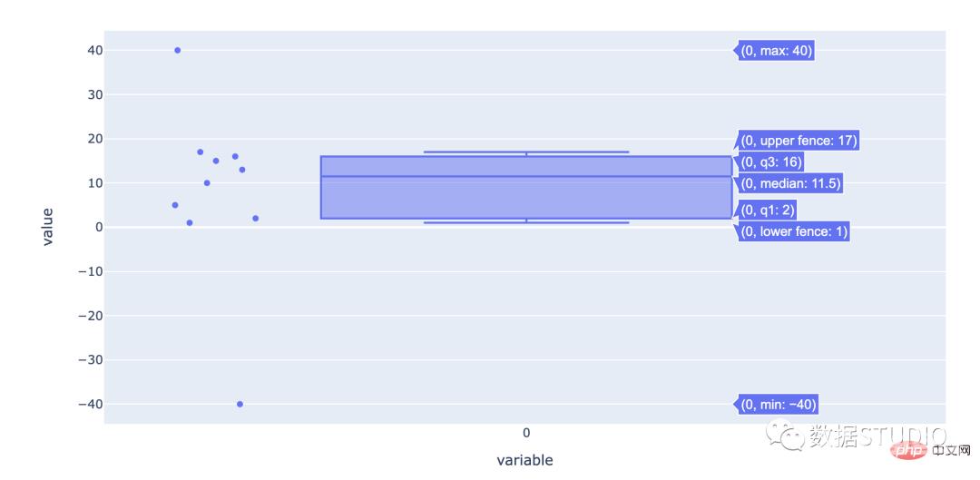The width and height of the screenshot is (980, 480).
Task: Click the "lower fence: 1" hover label
Action: pos(794,231)
